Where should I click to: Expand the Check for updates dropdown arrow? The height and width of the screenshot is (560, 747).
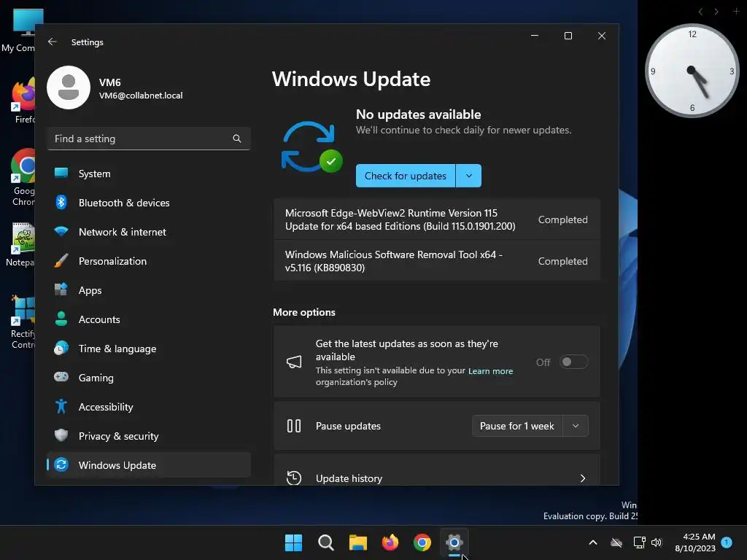coord(469,176)
